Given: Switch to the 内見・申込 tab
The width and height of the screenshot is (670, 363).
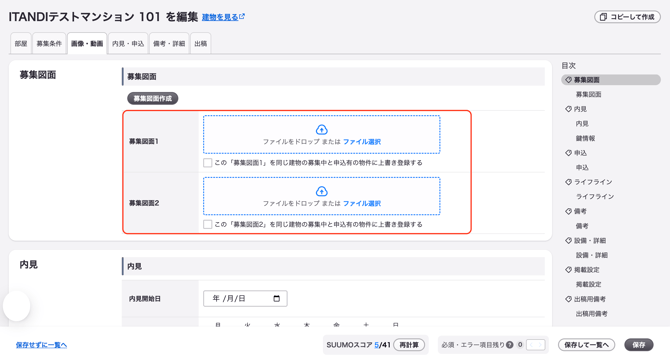Looking at the screenshot, I should click(x=128, y=44).
